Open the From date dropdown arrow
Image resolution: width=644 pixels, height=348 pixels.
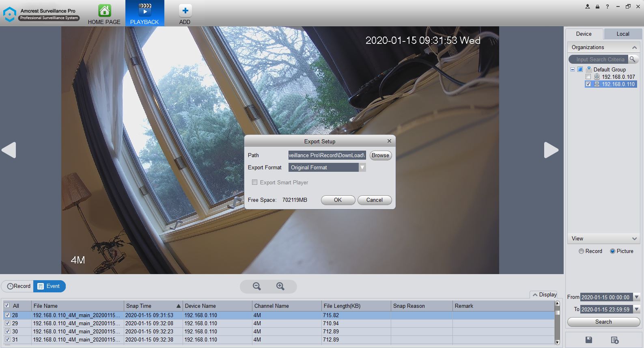tap(637, 297)
